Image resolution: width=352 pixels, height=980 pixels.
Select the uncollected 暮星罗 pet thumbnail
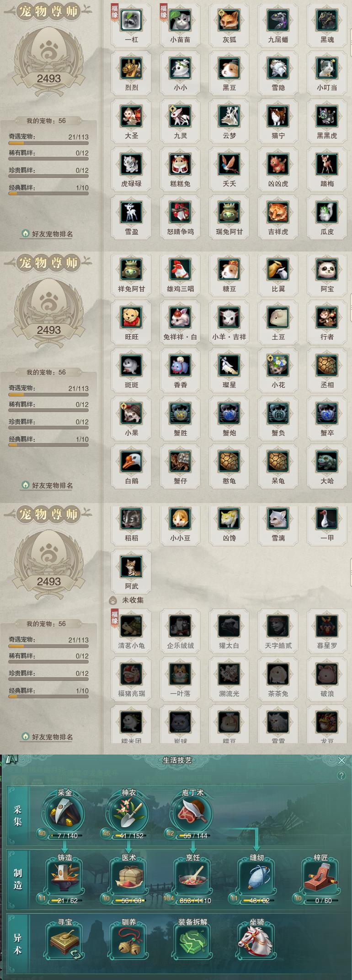327,627
